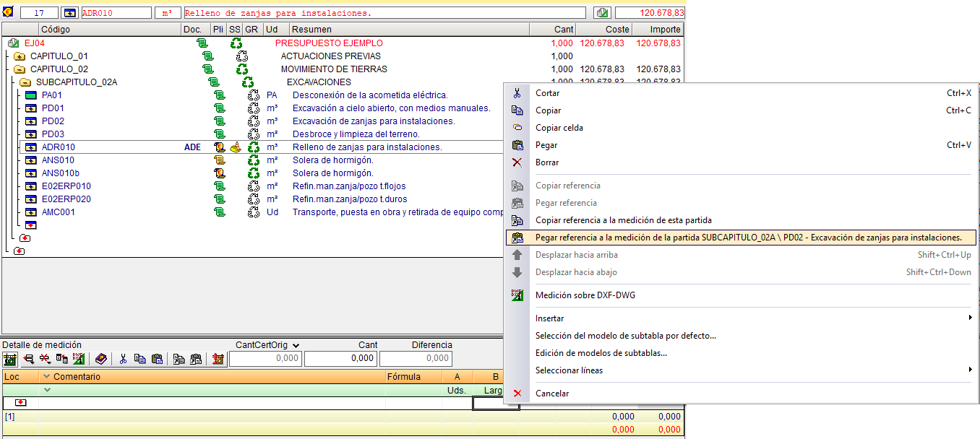Click the first measurement-table icon in detail toolbar
This screenshot has width=980, height=439.
coord(10,359)
